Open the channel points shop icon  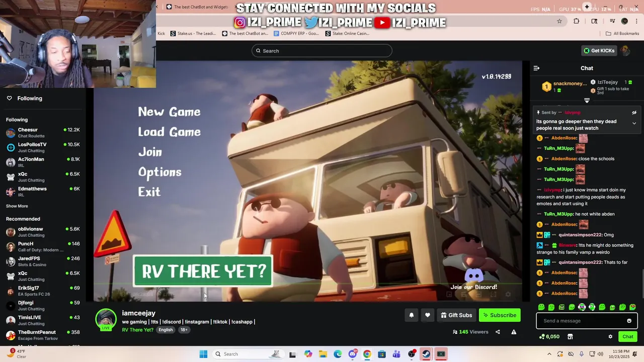point(570,337)
